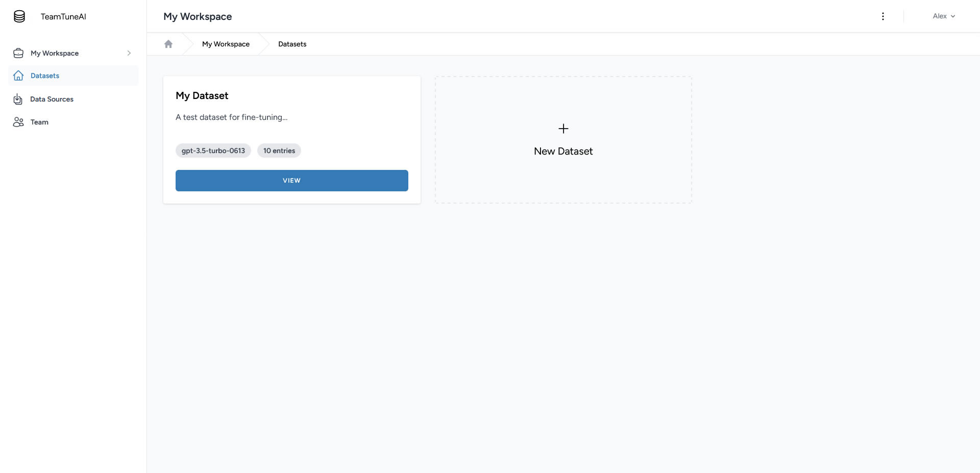
Task: Click the 10 entries badge
Action: click(279, 151)
